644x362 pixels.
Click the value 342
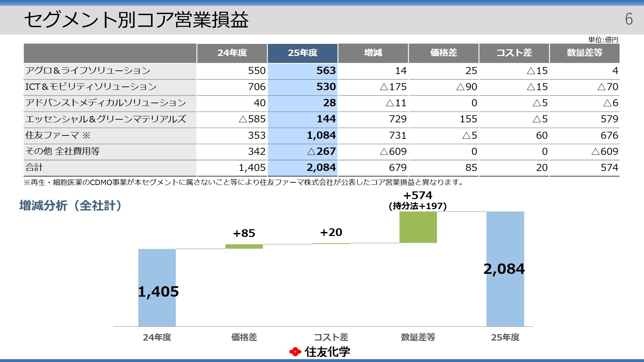pyautogui.click(x=257, y=152)
